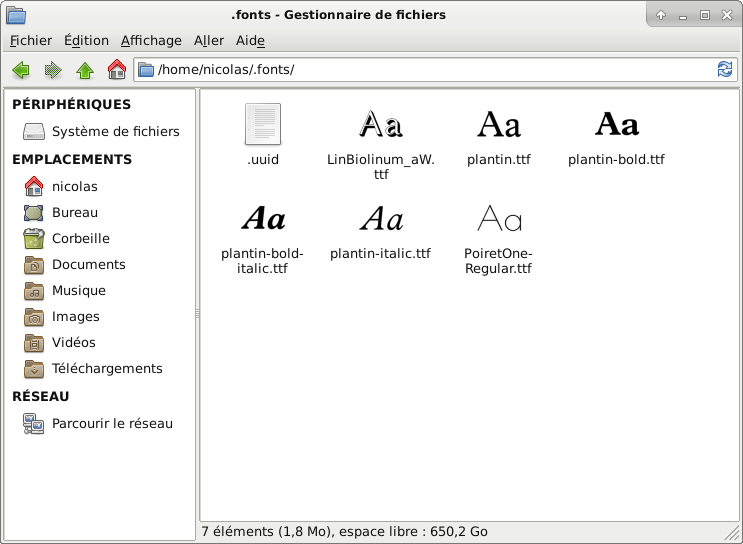
Task: Click the Parcourir le réseau network icon
Action: (34, 424)
